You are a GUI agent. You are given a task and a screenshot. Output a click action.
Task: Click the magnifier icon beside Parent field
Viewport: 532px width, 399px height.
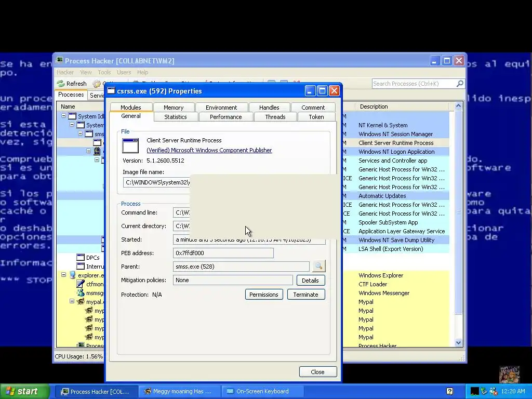(318, 267)
